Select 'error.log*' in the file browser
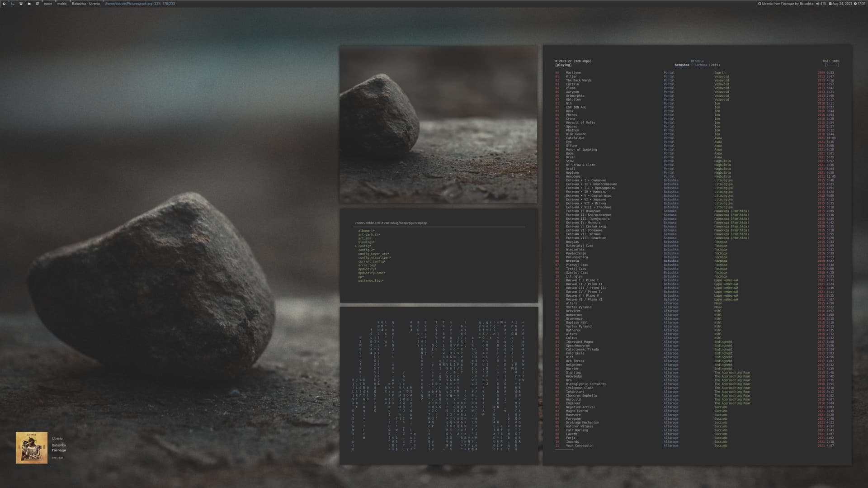Screen dimensions: 868x488 367,265
